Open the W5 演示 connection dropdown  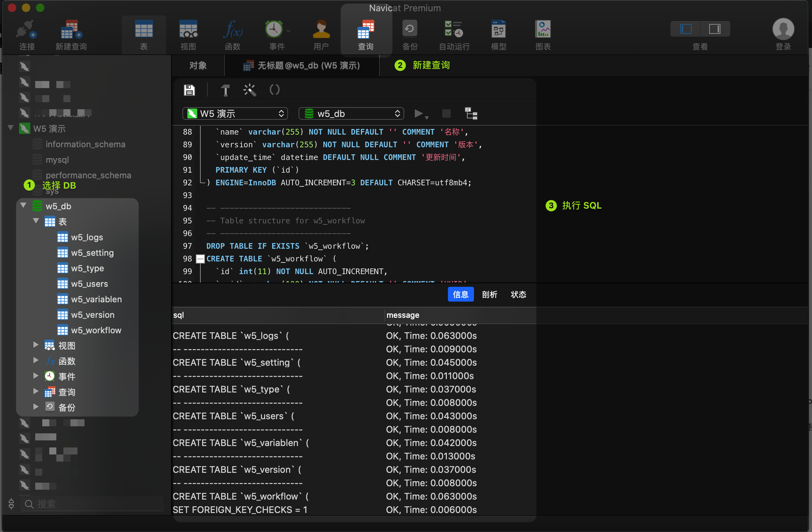(235, 113)
